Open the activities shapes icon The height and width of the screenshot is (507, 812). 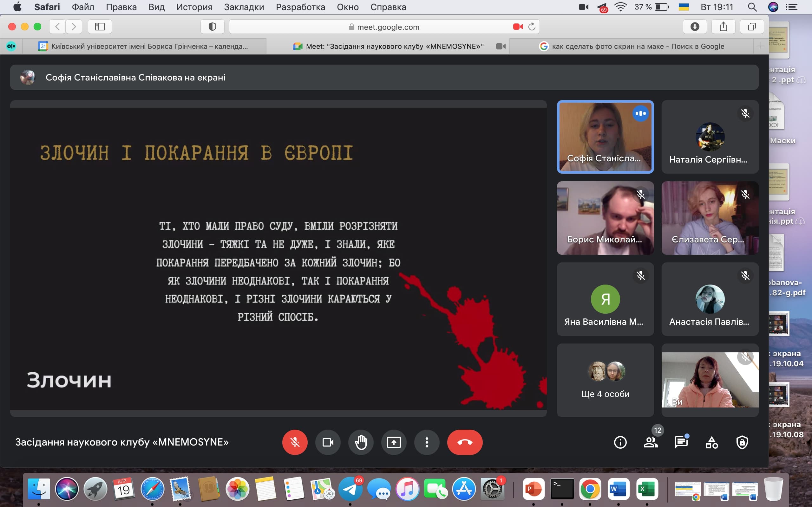click(712, 442)
